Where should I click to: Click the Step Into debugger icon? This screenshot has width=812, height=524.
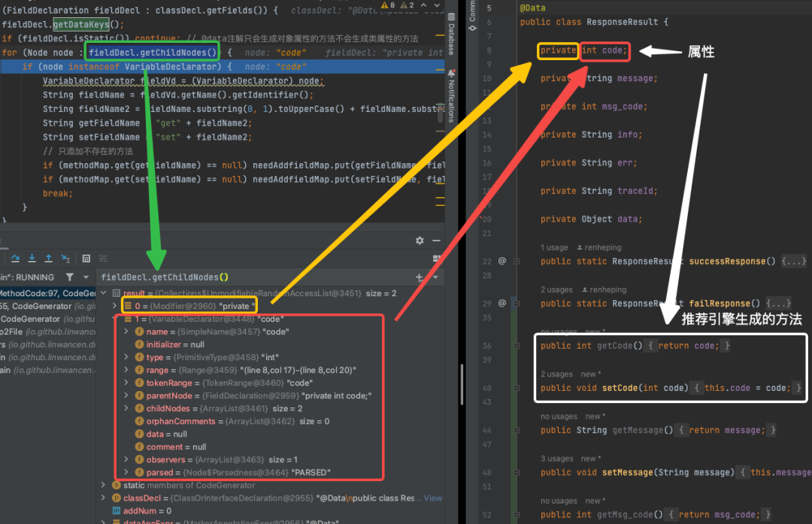pos(32,259)
